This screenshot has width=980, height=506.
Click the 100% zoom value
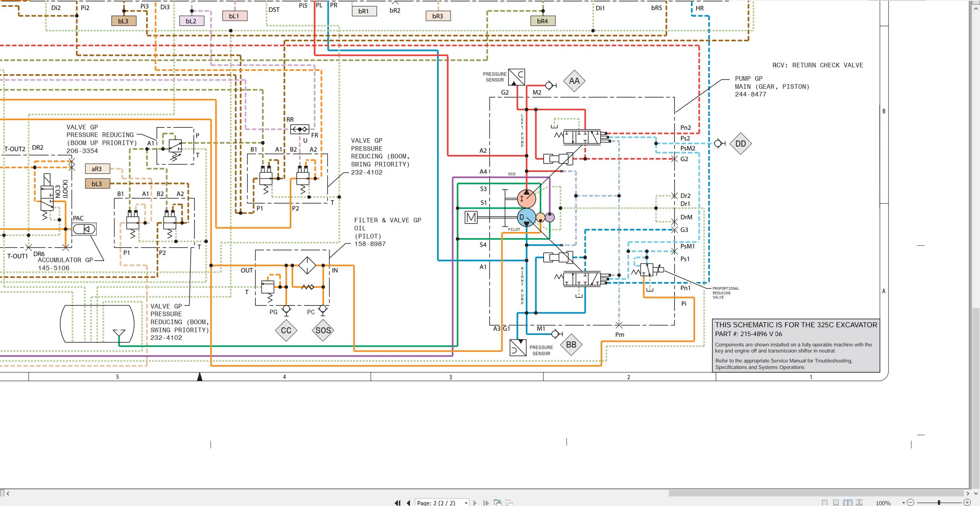coord(883,503)
